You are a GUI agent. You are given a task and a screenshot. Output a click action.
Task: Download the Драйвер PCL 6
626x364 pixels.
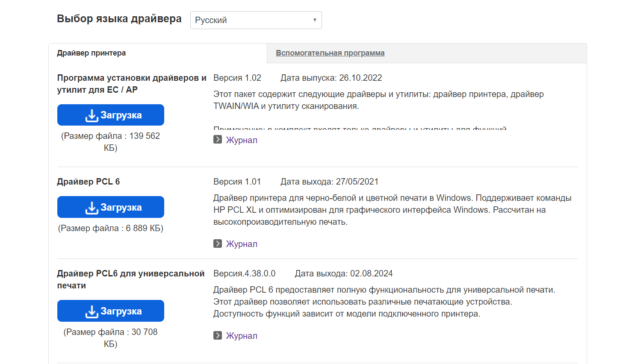[x=111, y=207]
